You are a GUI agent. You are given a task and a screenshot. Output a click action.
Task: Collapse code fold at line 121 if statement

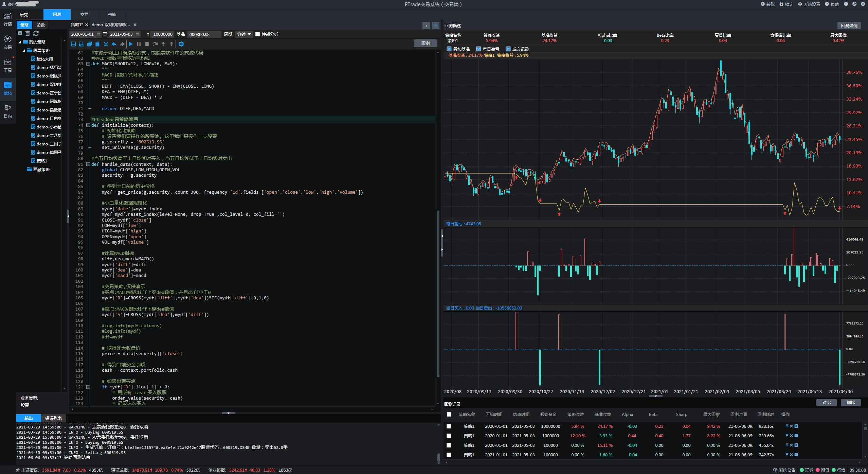coord(88,387)
